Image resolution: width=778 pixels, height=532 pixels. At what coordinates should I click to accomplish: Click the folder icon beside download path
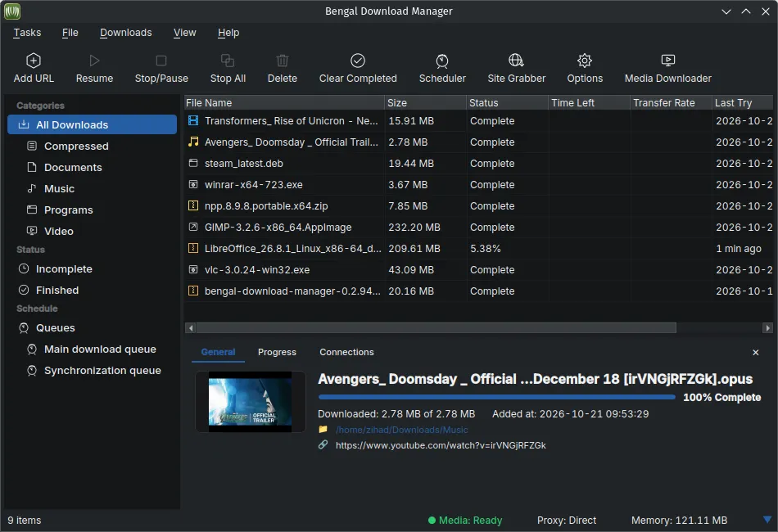coord(323,430)
